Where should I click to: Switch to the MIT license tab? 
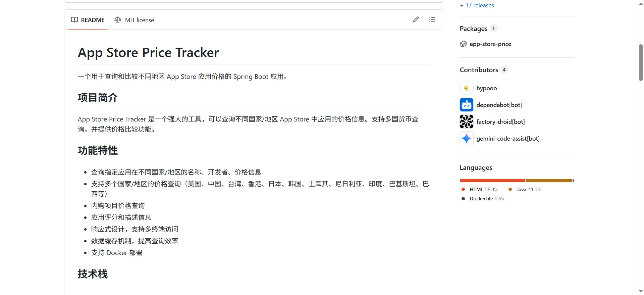click(134, 20)
